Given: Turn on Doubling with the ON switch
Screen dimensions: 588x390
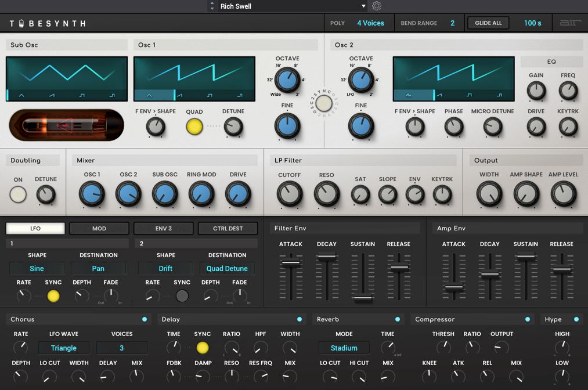Looking at the screenshot, I should point(18,194).
